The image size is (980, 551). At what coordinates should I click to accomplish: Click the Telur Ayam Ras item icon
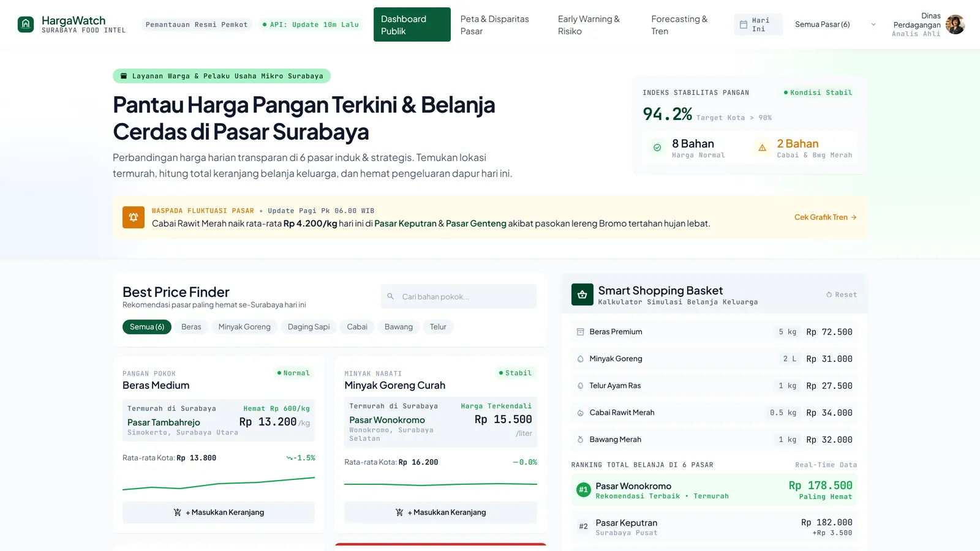580,386
